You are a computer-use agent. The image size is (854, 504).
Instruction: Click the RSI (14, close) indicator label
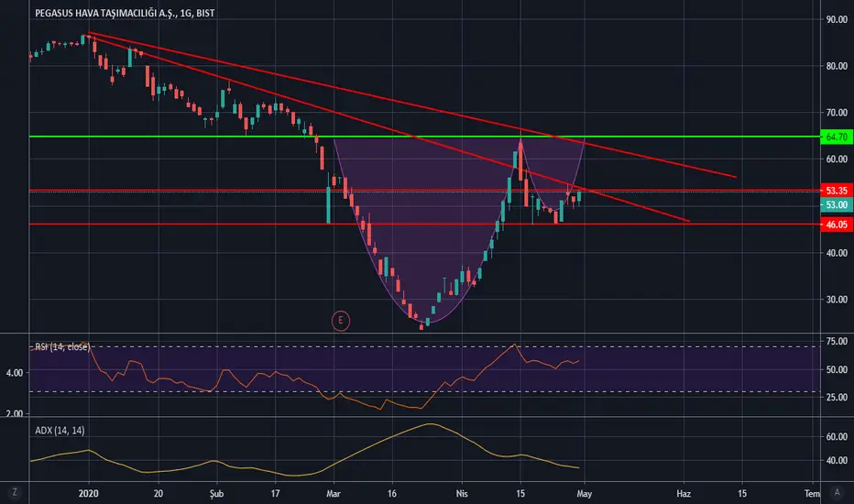(x=62, y=347)
